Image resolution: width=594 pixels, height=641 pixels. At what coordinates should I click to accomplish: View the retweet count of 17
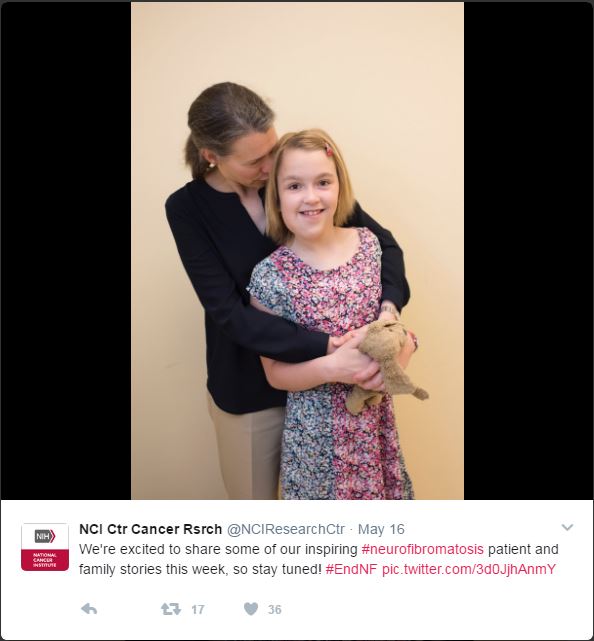(198, 610)
